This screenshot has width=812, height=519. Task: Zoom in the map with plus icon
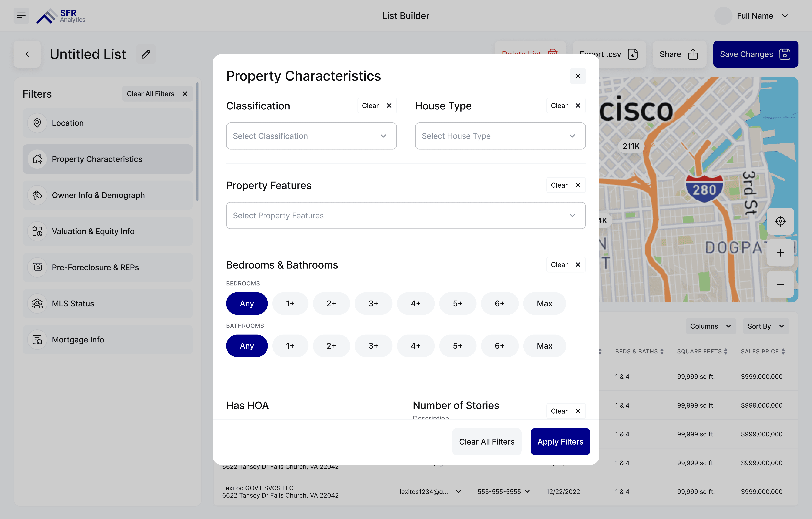[780, 253]
